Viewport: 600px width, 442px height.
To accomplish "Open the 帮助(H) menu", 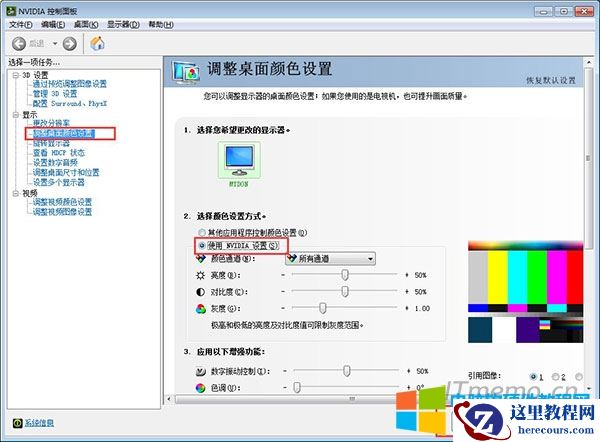I will [x=161, y=25].
